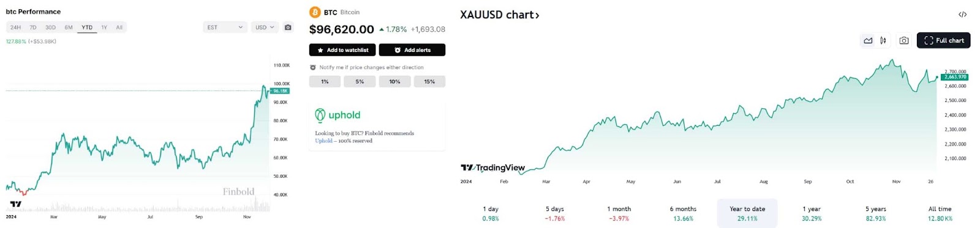Select the 1% price change alert option

[x=325, y=81]
